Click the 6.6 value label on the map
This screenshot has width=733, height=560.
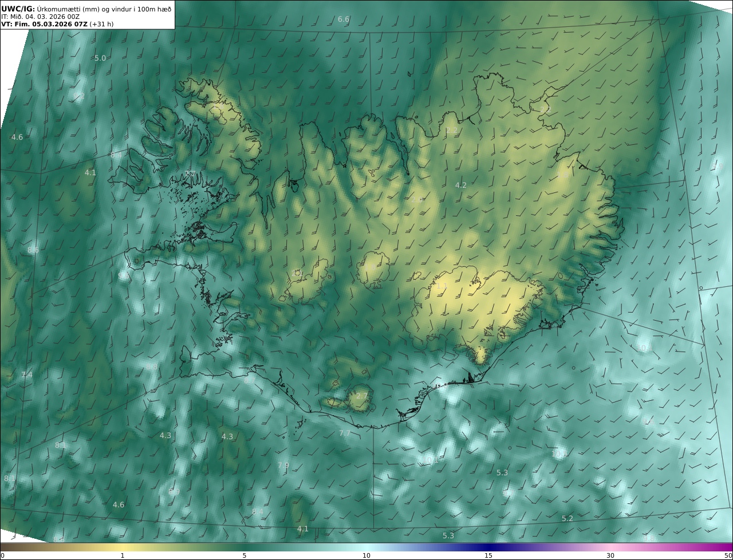[344, 19]
